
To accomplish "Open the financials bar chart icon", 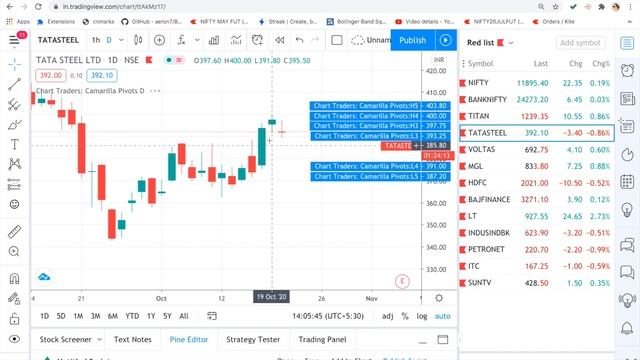I will (x=214, y=40).
